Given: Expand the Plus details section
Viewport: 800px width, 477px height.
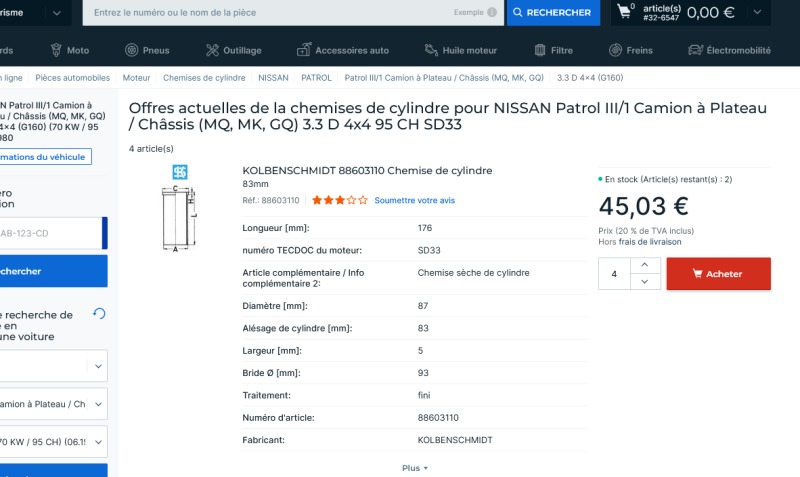Looking at the screenshot, I should pyautogui.click(x=415, y=468).
